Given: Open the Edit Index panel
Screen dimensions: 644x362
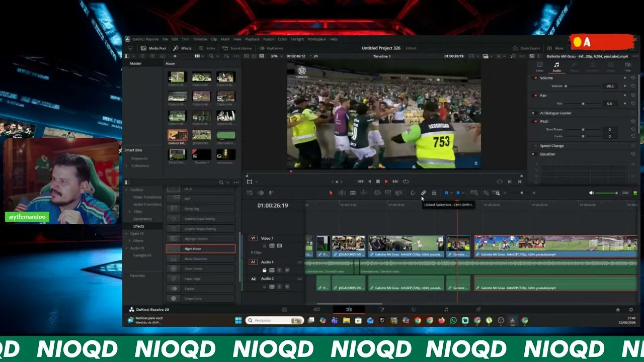Looking at the screenshot, I should coord(207,48).
